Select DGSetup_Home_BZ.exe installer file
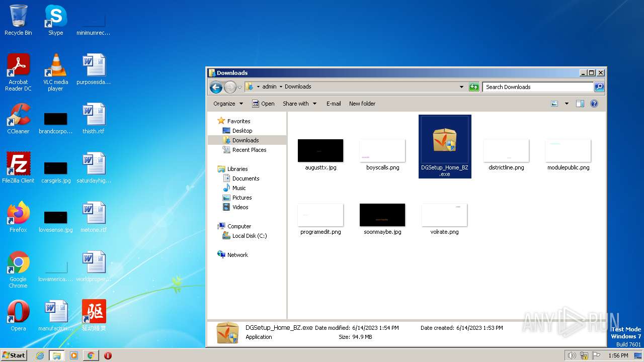The height and width of the screenshot is (362, 644). [445, 146]
